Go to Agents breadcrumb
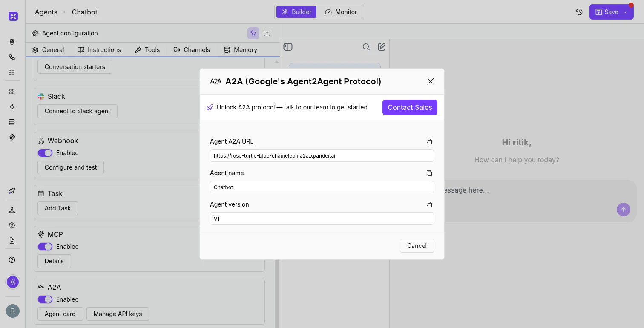 point(46,12)
